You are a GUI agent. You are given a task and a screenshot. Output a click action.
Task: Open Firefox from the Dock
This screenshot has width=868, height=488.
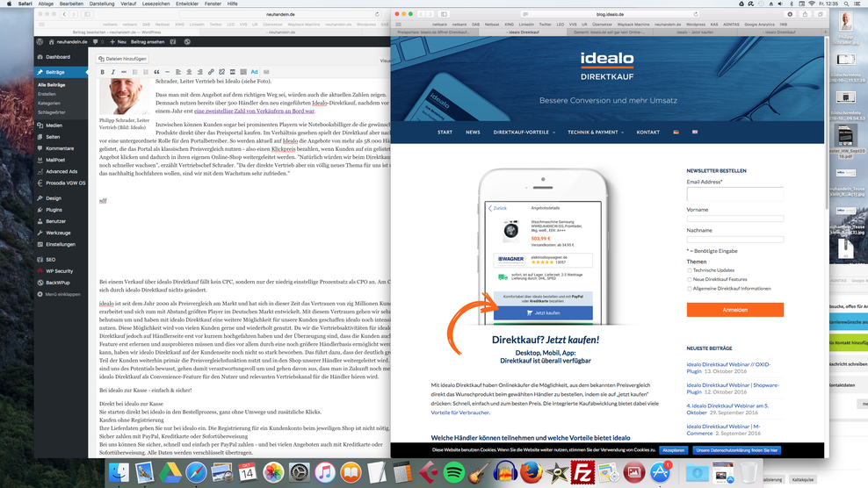(x=531, y=472)
